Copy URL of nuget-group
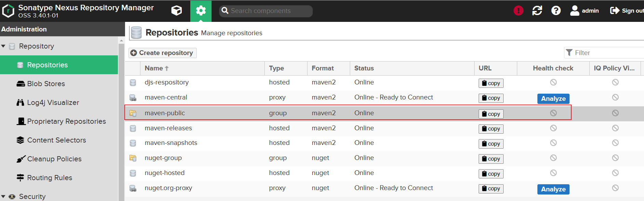Viewport: 644px width, 201px height. pyautogui.click(x=491, y=159)
